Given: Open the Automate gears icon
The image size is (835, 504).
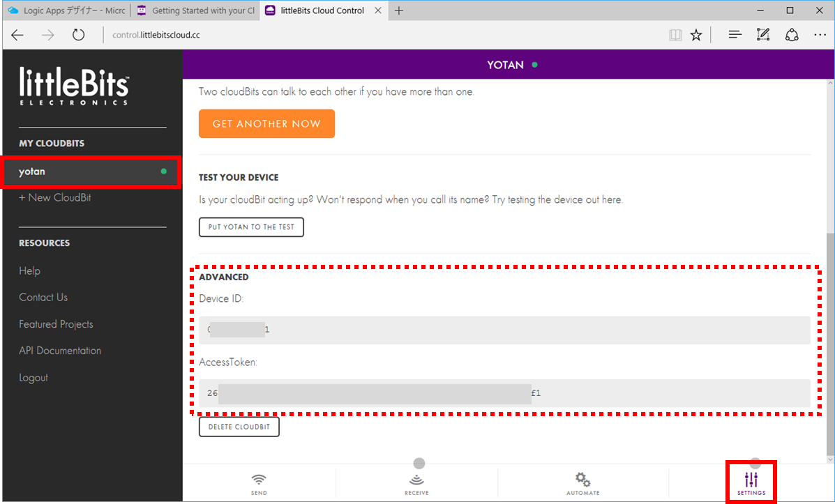Looking at the screenshot, I should (582, 480).
